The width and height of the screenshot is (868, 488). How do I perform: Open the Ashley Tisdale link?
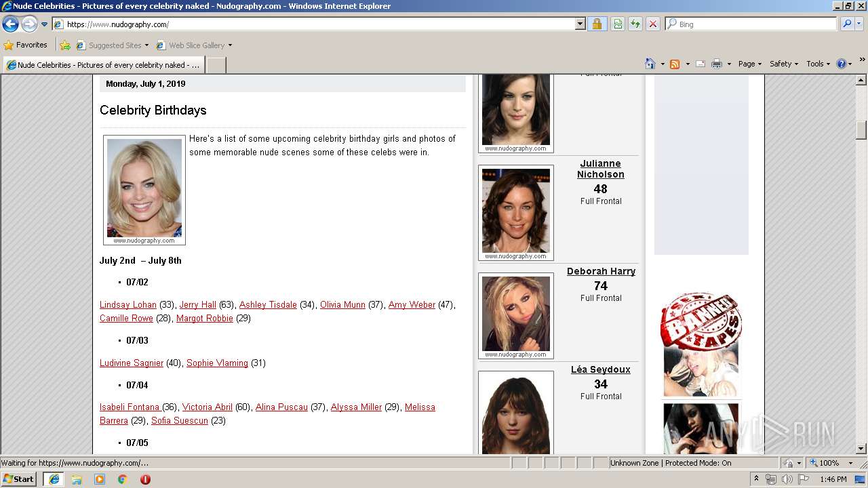pyautogui.click(x=268, y=305)
